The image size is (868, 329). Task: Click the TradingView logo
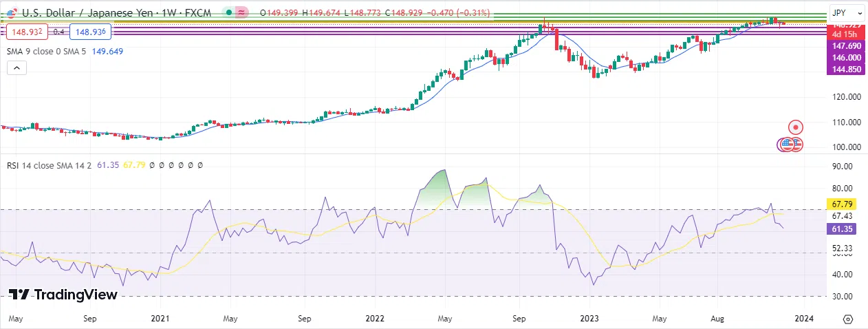[x=63, y=295]
